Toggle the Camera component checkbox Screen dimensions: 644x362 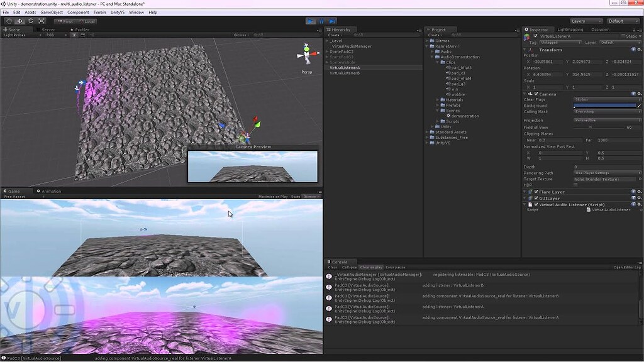(x=536, y=94)
